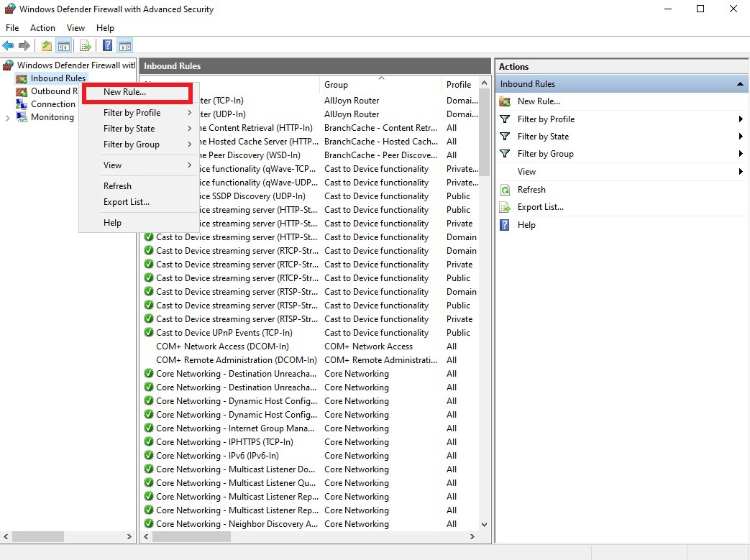Viewport: 750px width, 560px height.
Task: Open the Action menu
Action: point(42,28)
